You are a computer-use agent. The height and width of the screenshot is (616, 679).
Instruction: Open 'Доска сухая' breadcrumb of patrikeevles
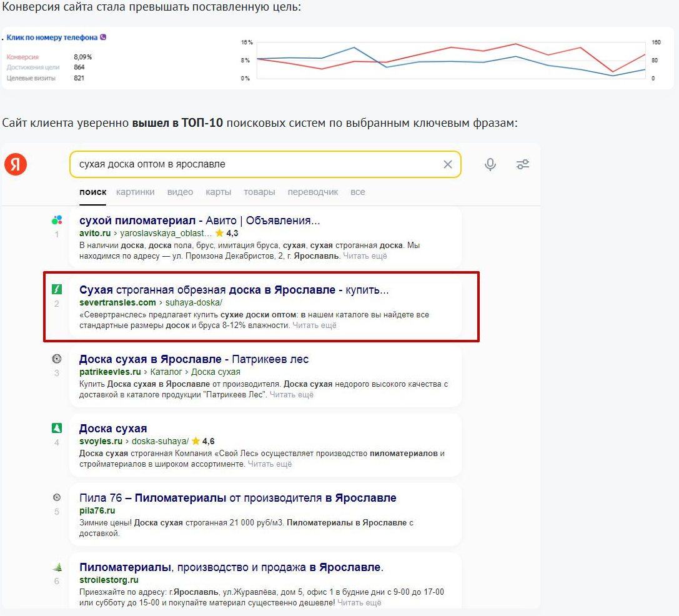[x=216, y=372]
